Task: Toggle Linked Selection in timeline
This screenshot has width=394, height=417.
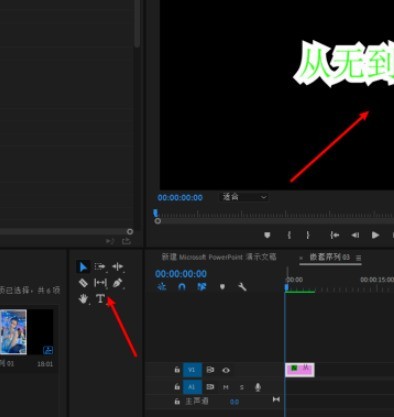Action: (202, 287)
